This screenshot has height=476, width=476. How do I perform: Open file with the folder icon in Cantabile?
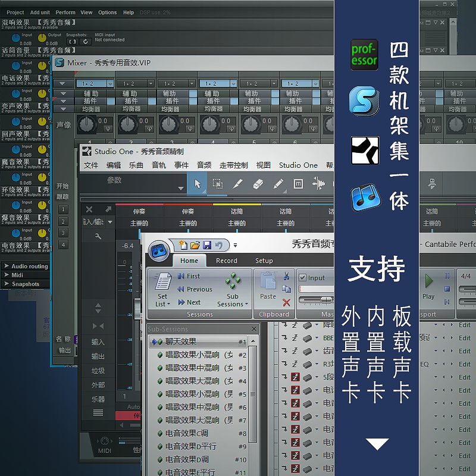click(195, 245)
